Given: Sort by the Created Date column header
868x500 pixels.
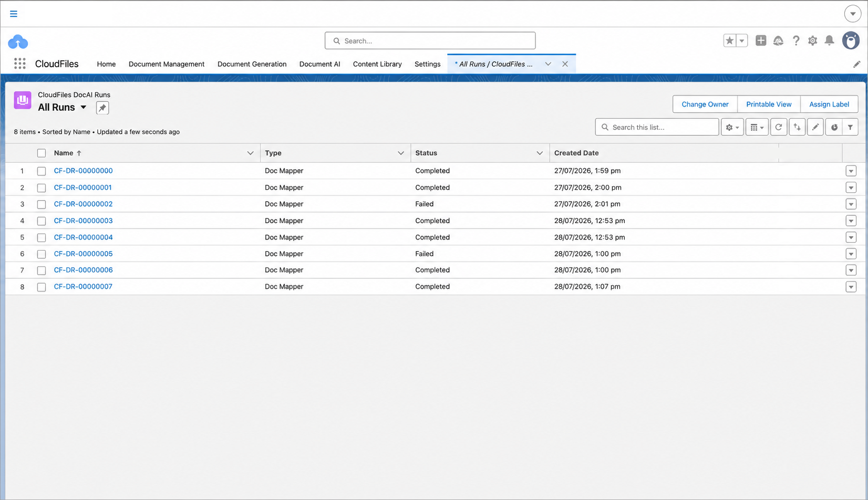Looking at the screenshot, I should coord(576,153).
